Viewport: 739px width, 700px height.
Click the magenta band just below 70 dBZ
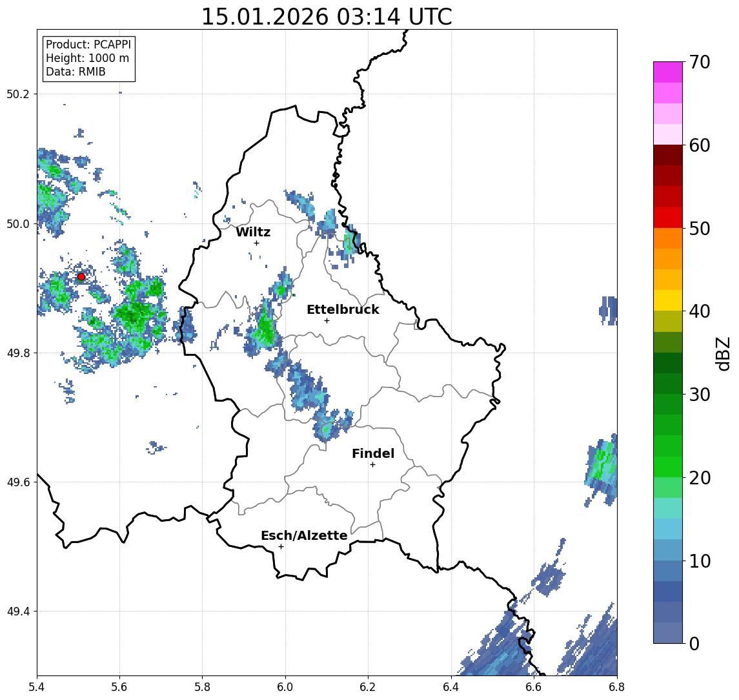668,72
